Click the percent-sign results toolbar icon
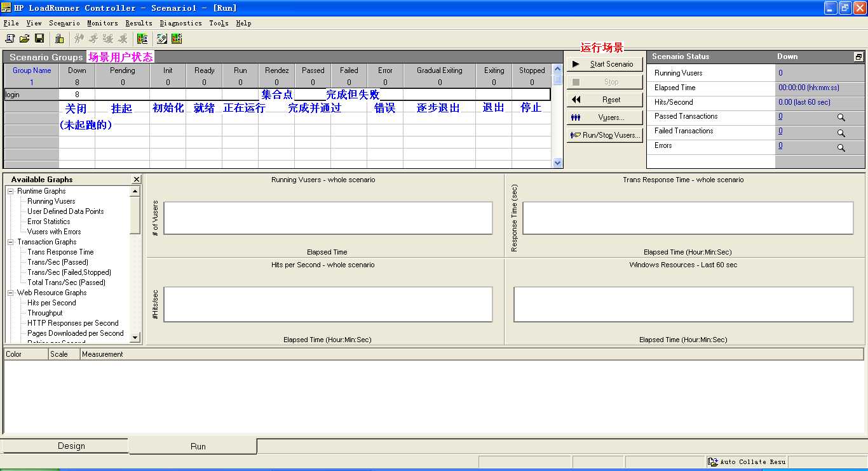 tap(162, 39)
